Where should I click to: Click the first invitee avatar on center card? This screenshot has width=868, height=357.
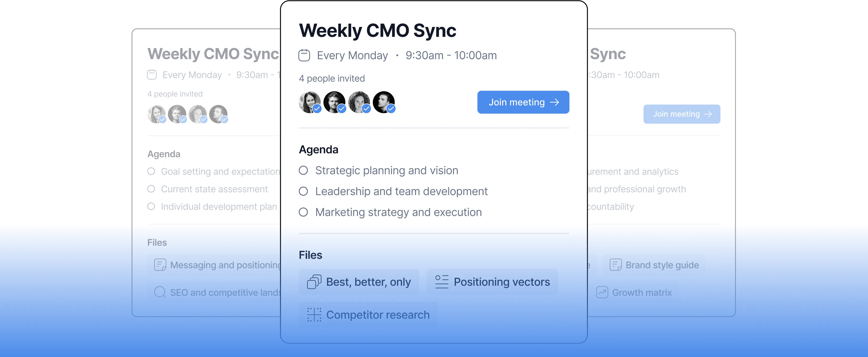click(x=309, y=102)
